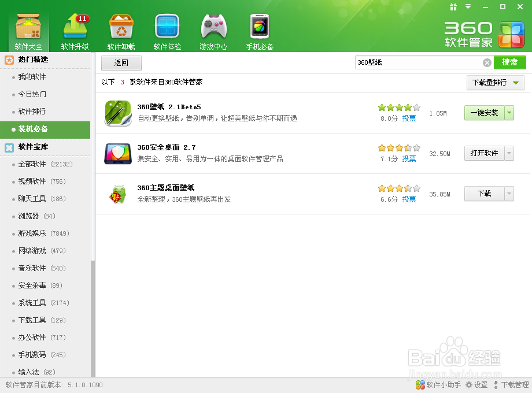This screenshot has height=393, width=532.
Task: Open the 手机必备 phone apps section
Action: [260, 32]
